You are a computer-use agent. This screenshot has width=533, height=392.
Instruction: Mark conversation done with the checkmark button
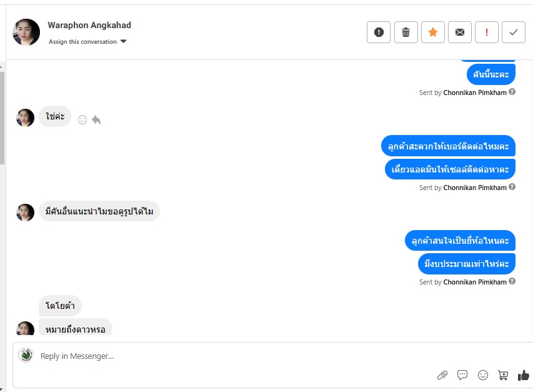pyautogui.click(x=513, y=32)
